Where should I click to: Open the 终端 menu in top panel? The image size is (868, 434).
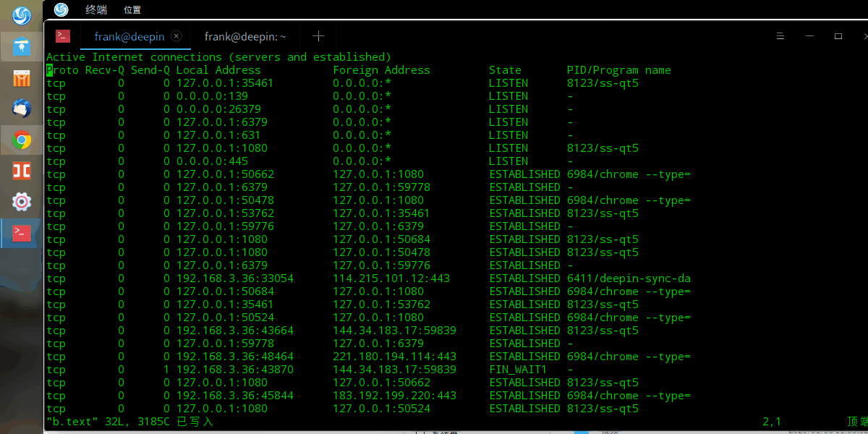95,9
